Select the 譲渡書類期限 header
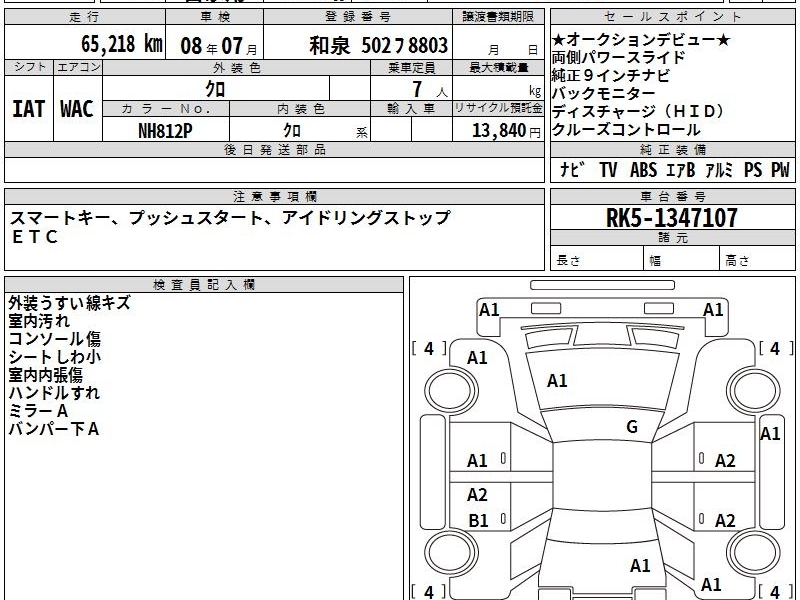The width and height of the screenshot is (800, 600). pos(498,17)
